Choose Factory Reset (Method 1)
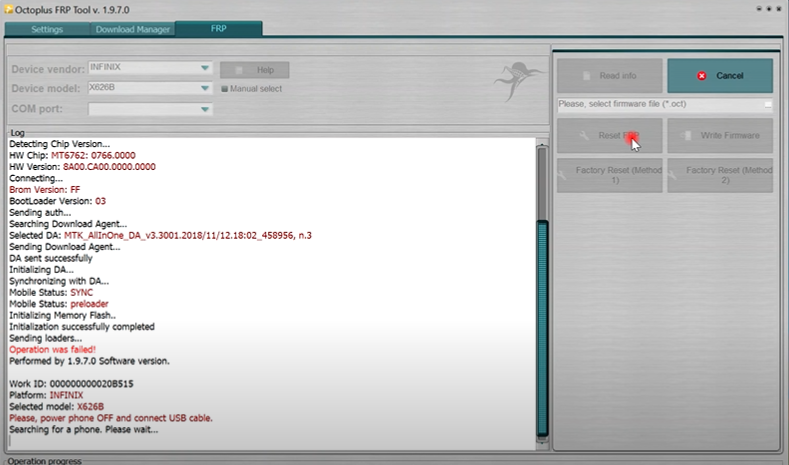 (609, 175)
